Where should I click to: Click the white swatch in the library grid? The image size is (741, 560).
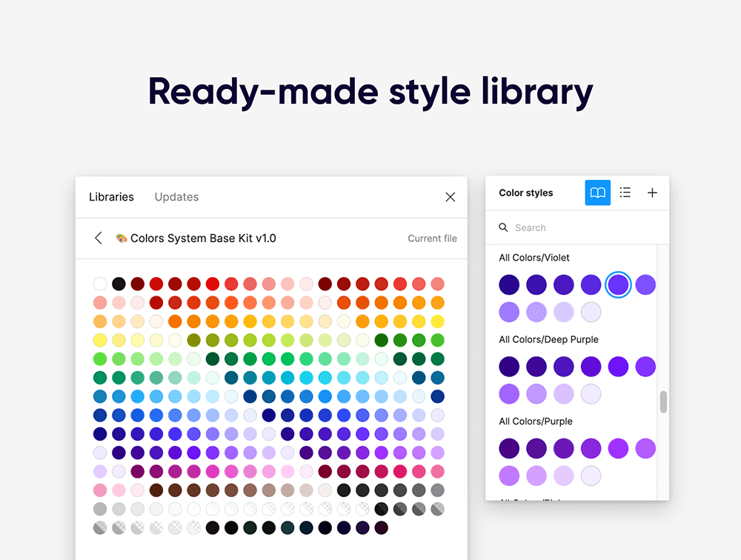coord(100,284)
